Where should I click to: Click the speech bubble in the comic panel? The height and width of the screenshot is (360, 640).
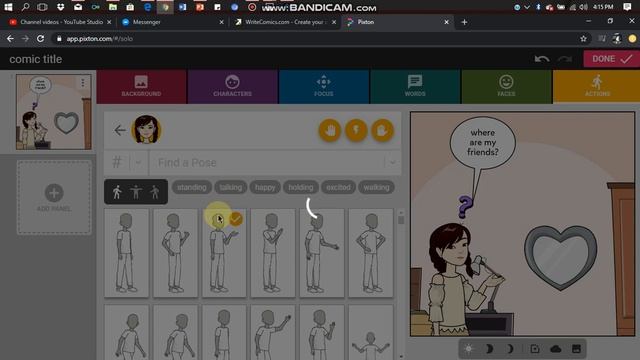(x=482, y=142)
